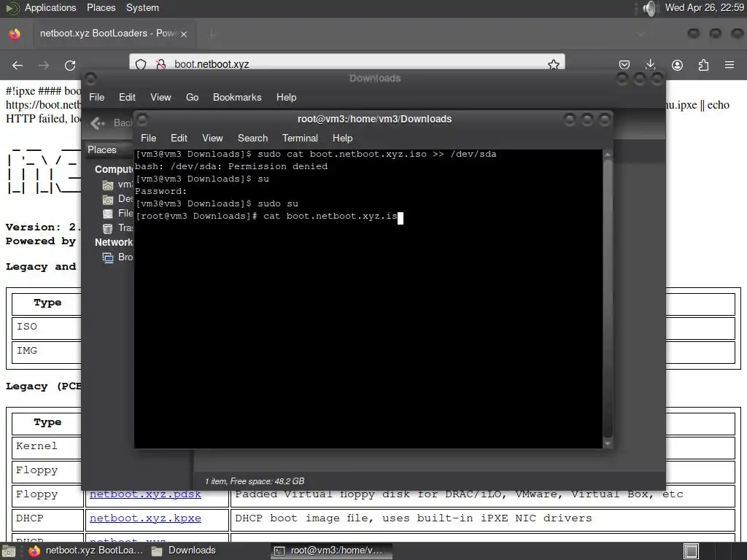Open netboot.xyz.pdsk link
The image size is (747, 560).
pos(145,494)
